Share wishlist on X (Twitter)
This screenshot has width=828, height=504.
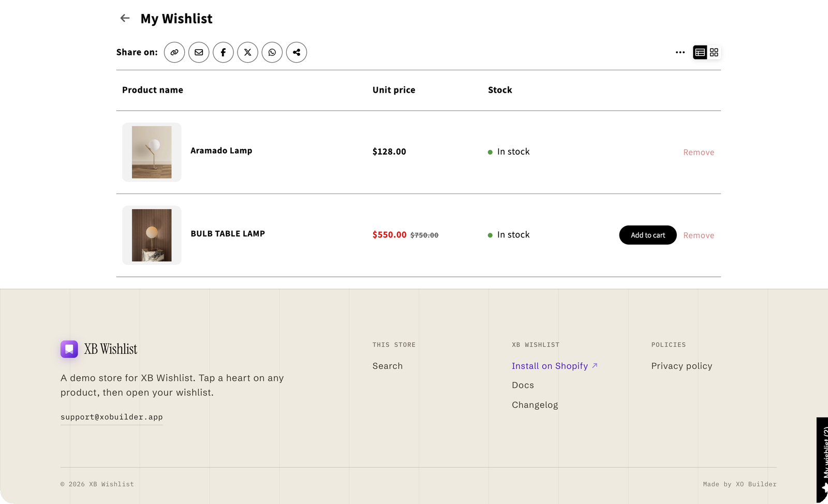pyautogui.click(x=248, y=52)
